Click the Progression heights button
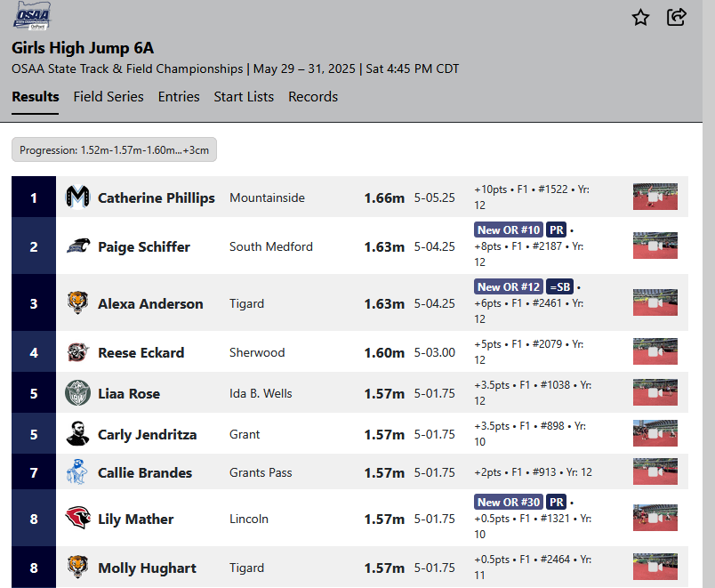Screen dimensions: 715x588 (x=114, y=150)
